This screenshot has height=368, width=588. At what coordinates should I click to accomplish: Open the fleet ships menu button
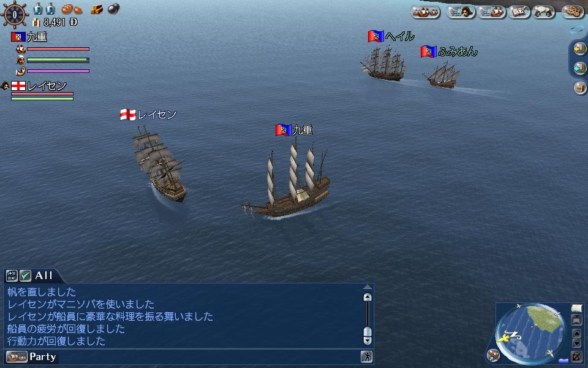tap(425, 12)
